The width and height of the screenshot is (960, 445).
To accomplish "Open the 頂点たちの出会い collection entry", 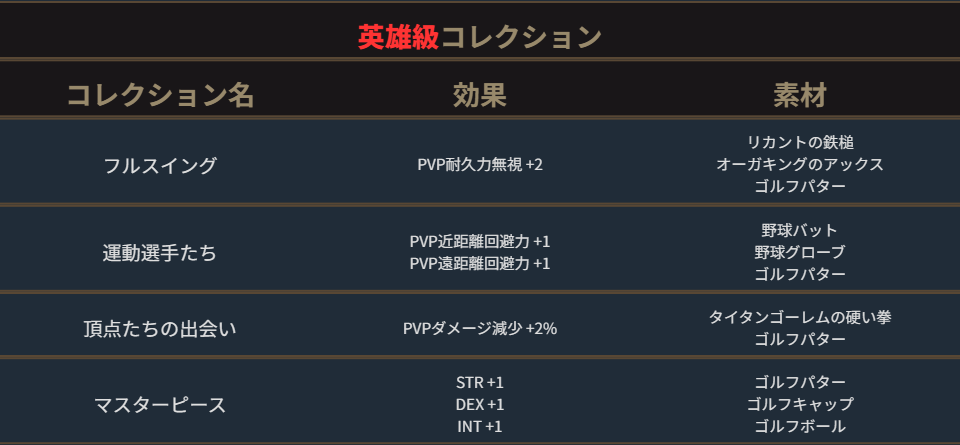I will 160,328.
